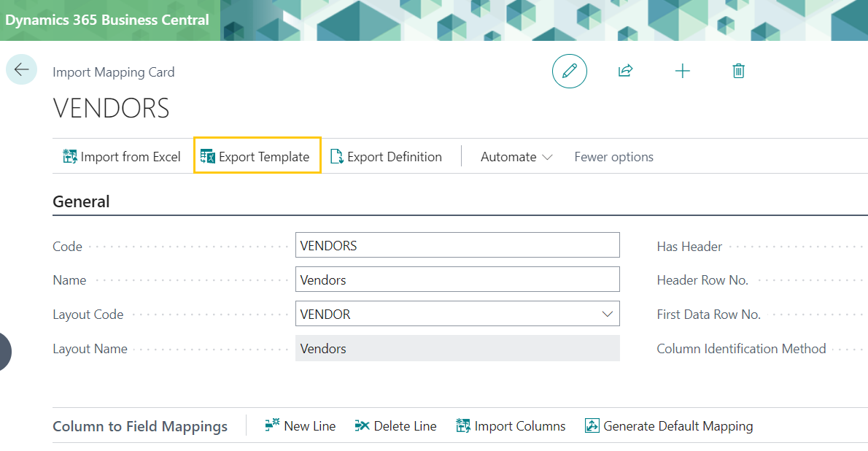This screenshot has height=451, width=868.
Task: Delete record with trash icon
Action: click(x=738, y=71)
